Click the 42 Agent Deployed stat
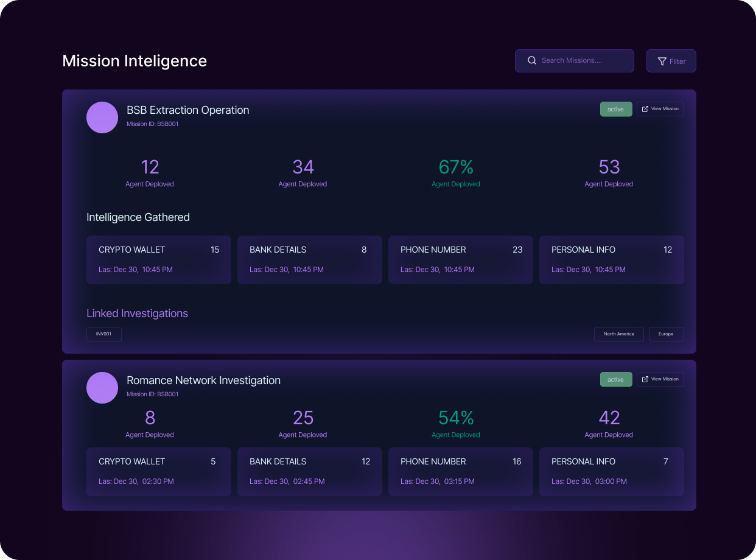Viewport: 756px width, 560px height. click(x=609, y=424)
